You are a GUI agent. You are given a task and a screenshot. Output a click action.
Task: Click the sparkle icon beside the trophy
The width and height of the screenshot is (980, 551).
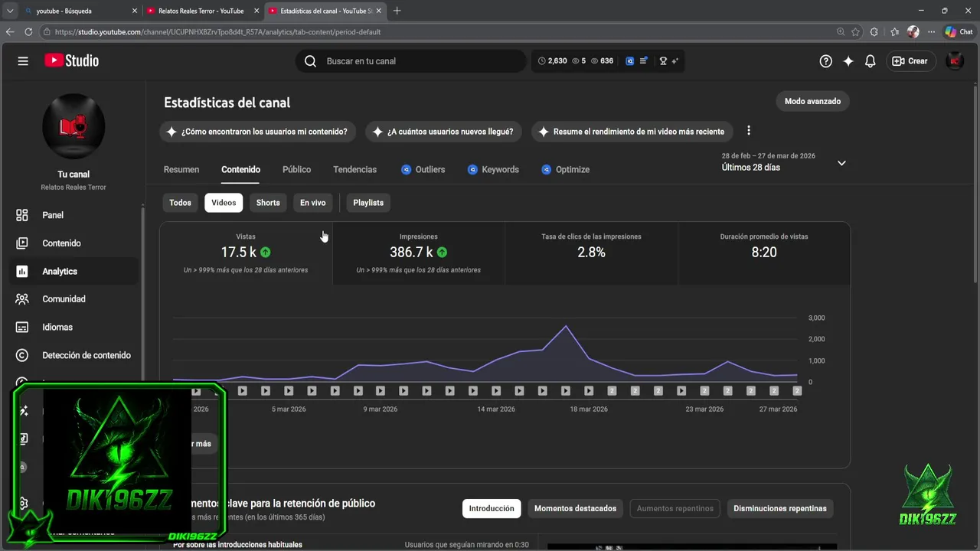(x=675, y=61)
